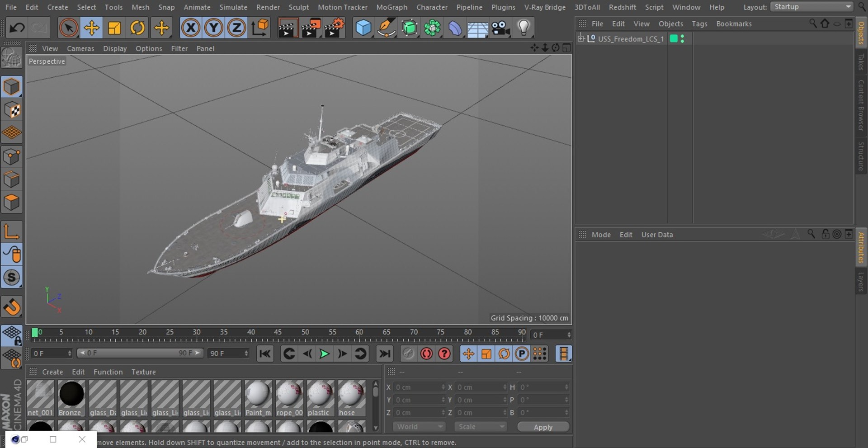The image size is (868, 448).
Task: Click the Undo arrow icon
Action: click(17, 28)
